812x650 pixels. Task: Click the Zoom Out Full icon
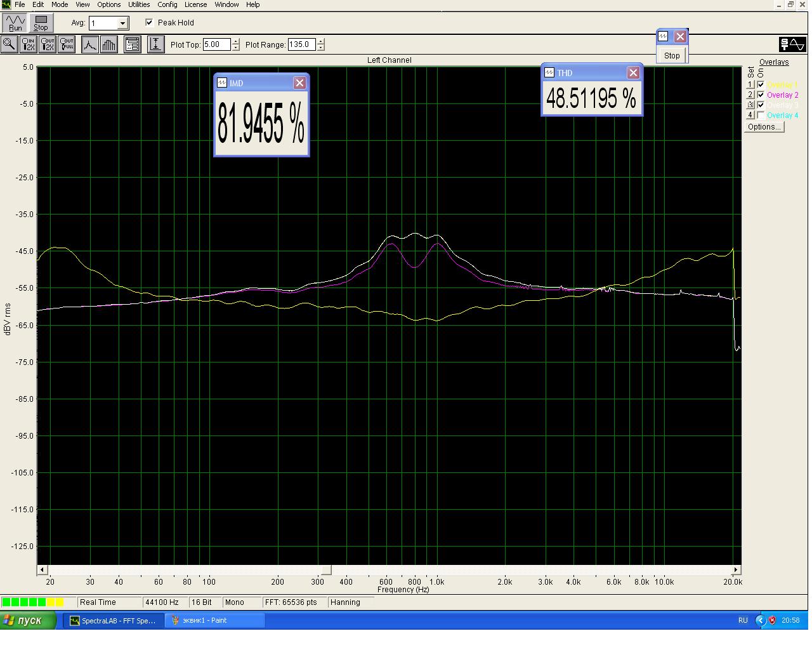point(67,44)
